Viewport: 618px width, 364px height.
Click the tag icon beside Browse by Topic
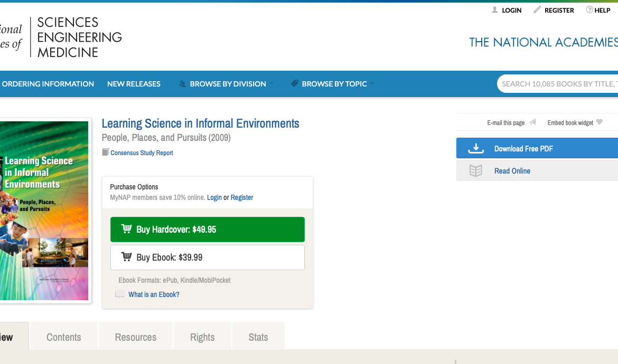[x=294, y=83]
